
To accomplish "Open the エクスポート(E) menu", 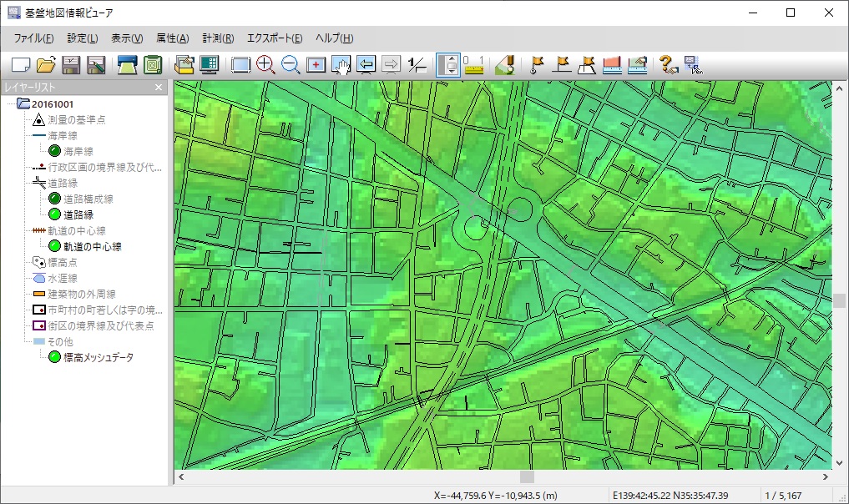I will (x=275, y=38).
